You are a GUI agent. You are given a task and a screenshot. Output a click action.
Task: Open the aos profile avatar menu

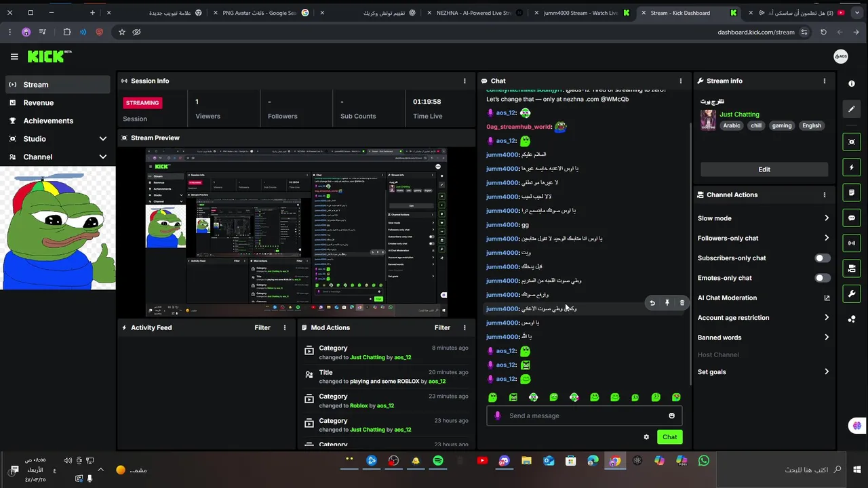[x=840, y=56]
